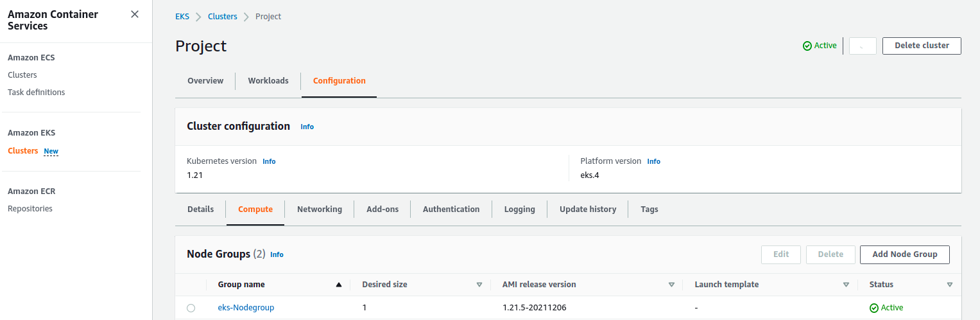Image resolution: width=980 pixels, height=320 pixels.
Task: Open Amazon ECS Clusters in sidebar
Action: click(22, 75)
